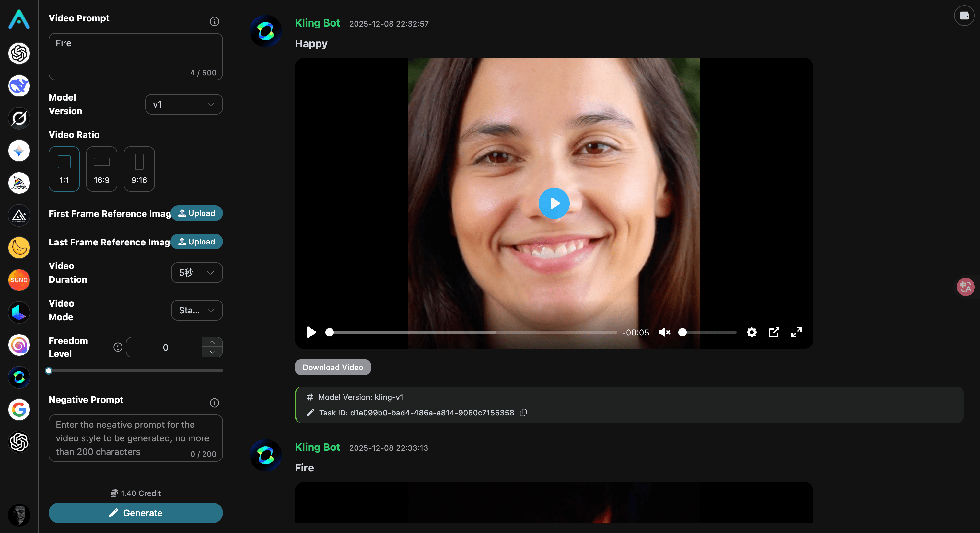Open the Video Duration dropdown

point(197,273)
